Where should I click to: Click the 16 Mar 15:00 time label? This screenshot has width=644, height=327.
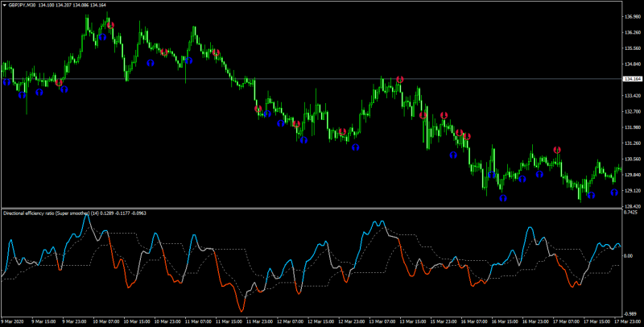coord(506,321)
